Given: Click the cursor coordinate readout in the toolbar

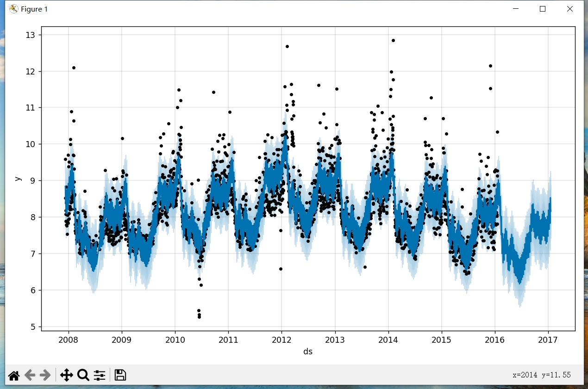Looking at the screenshot, I should click(541, 375).
